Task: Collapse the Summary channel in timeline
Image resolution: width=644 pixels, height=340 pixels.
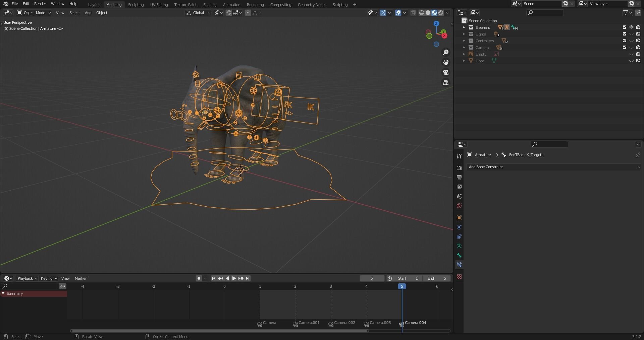Action: coord(3,293)
